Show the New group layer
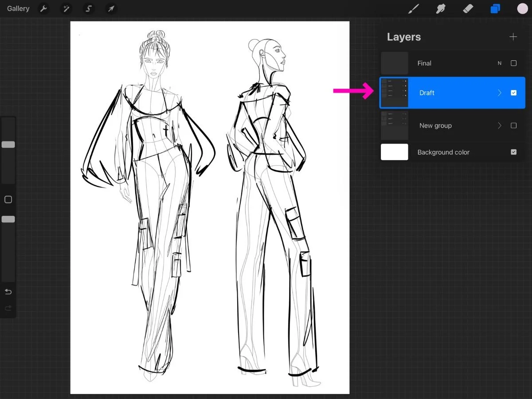Viewport: 532px width, 399px height. (x=514, y=125)
